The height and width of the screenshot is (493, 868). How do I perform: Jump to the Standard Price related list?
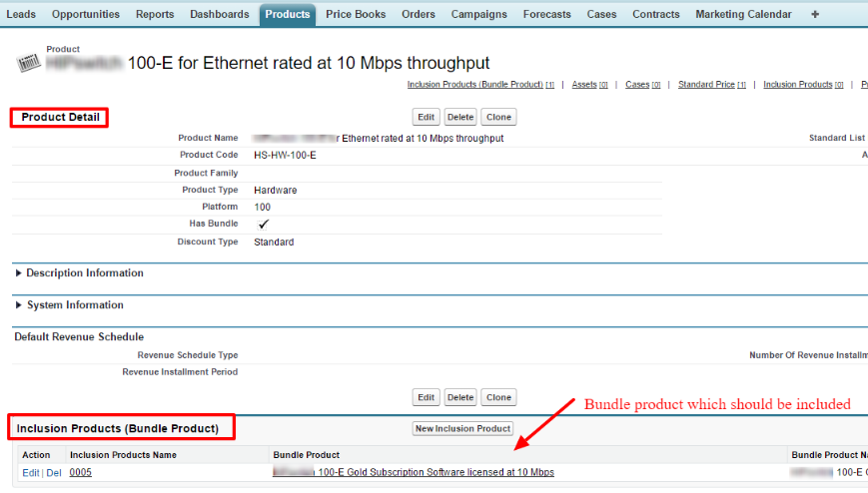click(706, 85)
